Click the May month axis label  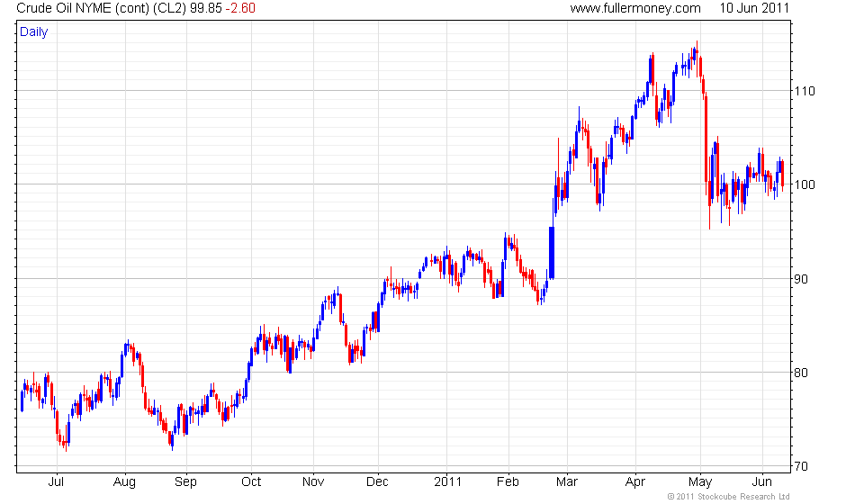point(700,482)
